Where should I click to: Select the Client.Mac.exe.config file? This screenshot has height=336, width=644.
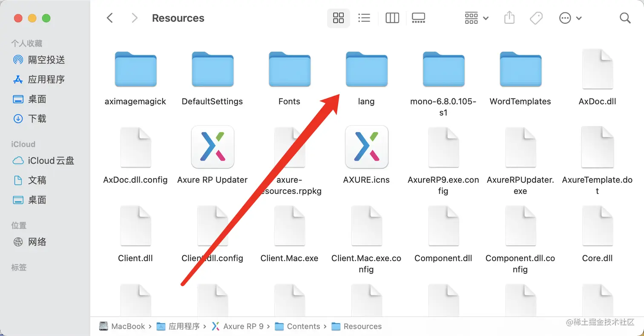[366, 226]
